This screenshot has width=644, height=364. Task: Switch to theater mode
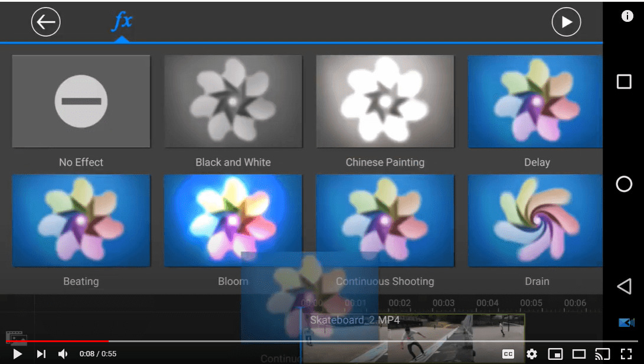tap(578, 354)
